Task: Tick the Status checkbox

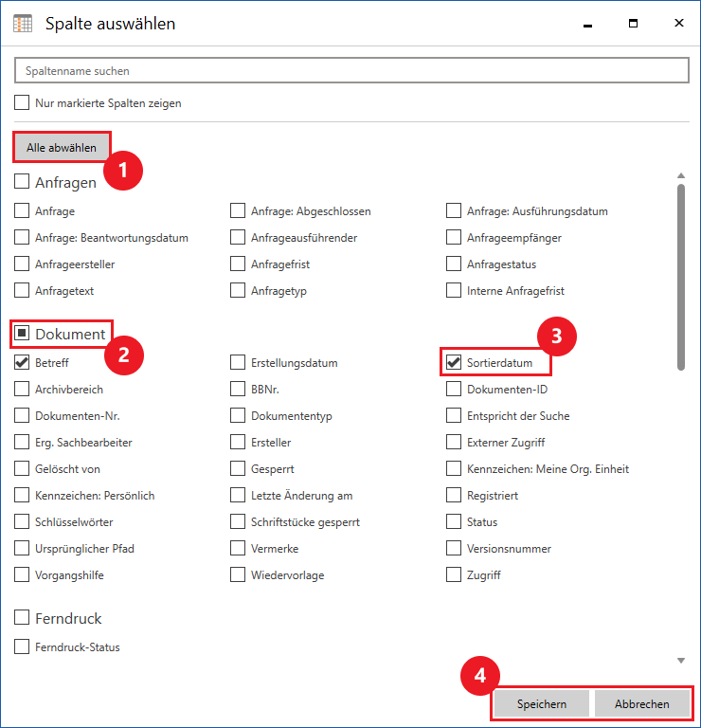Action: click(453, 521)
